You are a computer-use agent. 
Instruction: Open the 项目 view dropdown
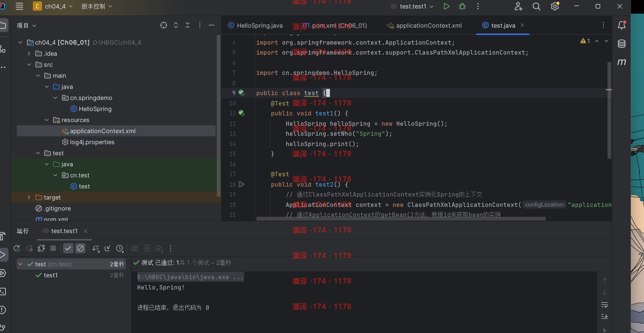point(27,25)
